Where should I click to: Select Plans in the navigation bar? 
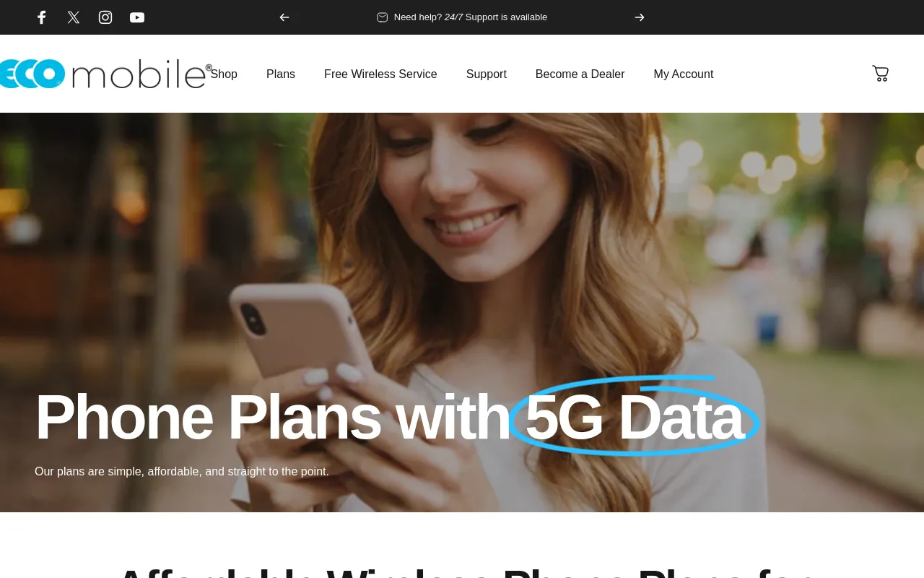[281, 74]
